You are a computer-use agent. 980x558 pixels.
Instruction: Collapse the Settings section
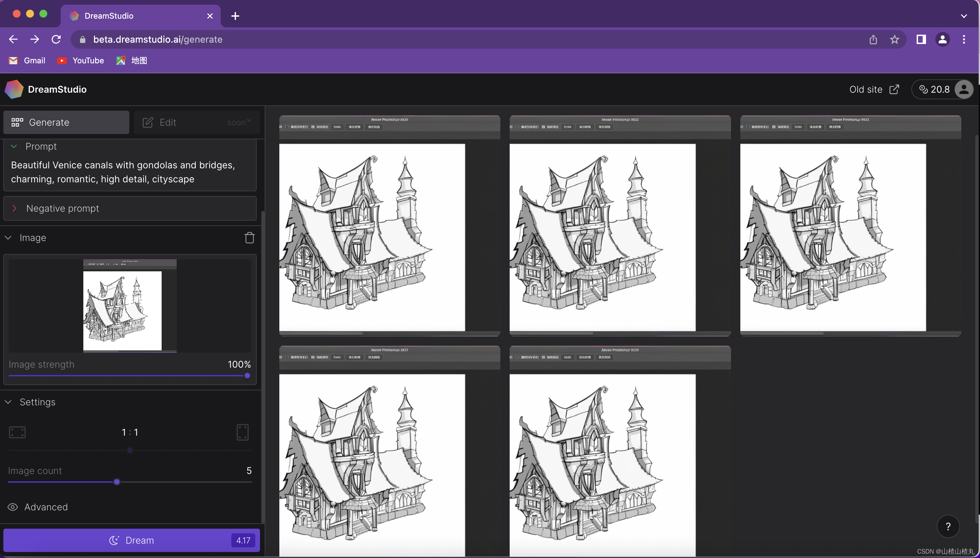click(8, 402)
